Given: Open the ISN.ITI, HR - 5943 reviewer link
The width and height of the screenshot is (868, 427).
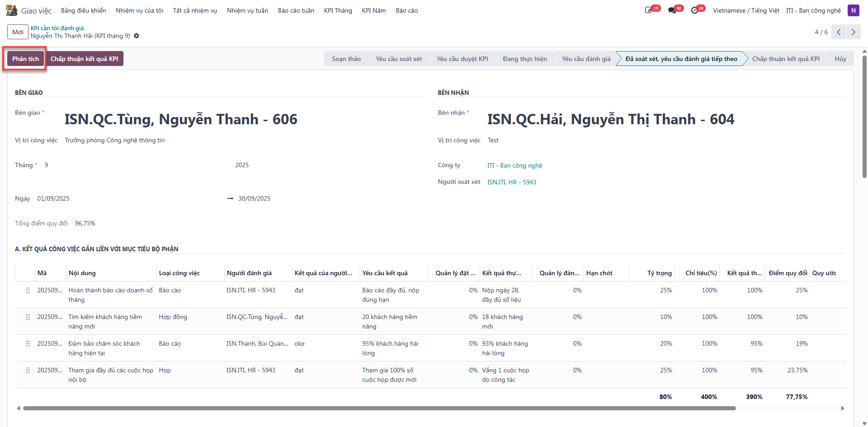Looking at the screenshot, I should (x=511, y=182).
